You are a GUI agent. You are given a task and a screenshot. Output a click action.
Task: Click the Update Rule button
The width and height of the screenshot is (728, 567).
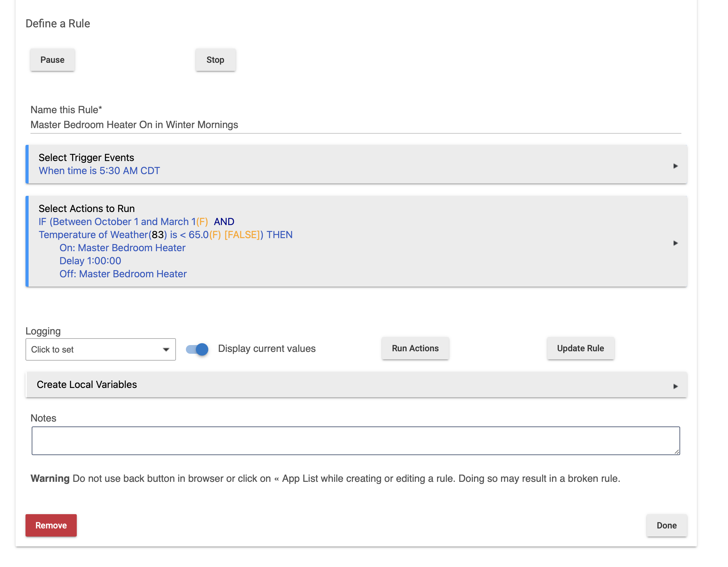pos(580,348)
